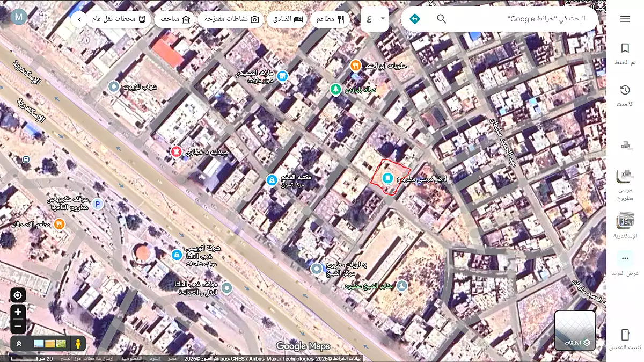Image resolution: width=644 pixels, height=362 pixels.
Task: Filter by Restaurants (مطاعم) chip
Action: tap(330, 19)
